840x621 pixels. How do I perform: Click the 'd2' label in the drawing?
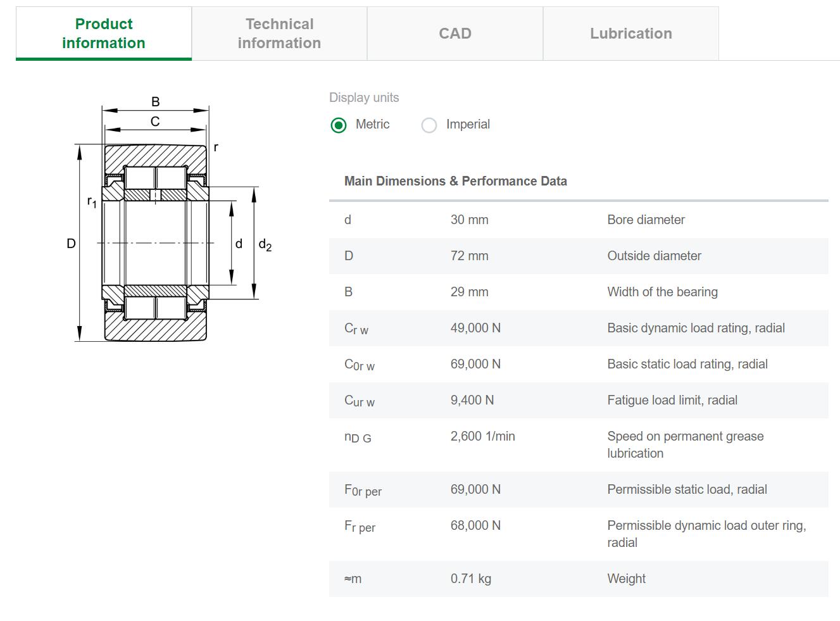[265, 244]
